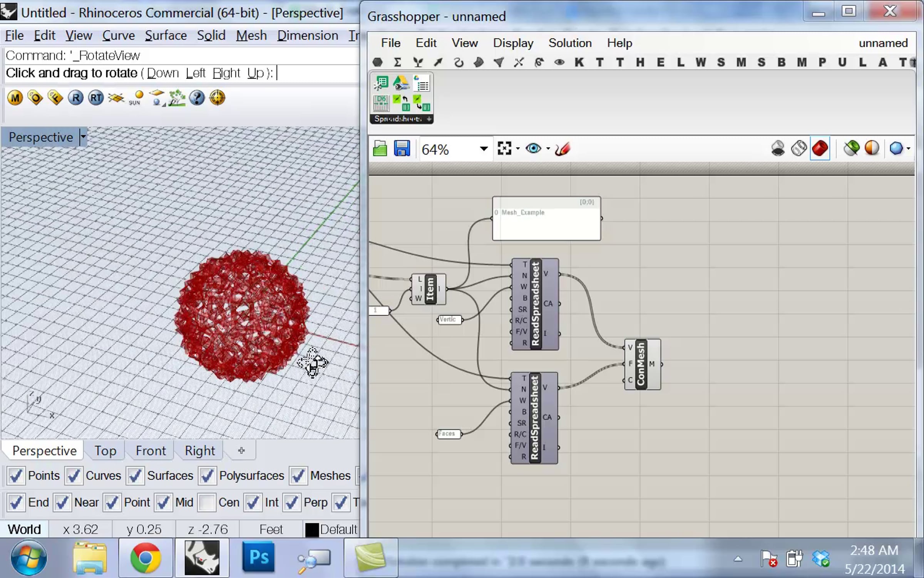Open the Params tab hexagon icon in Grasshopper
This screenshot has width=924, height=578.
pos(378,62)
